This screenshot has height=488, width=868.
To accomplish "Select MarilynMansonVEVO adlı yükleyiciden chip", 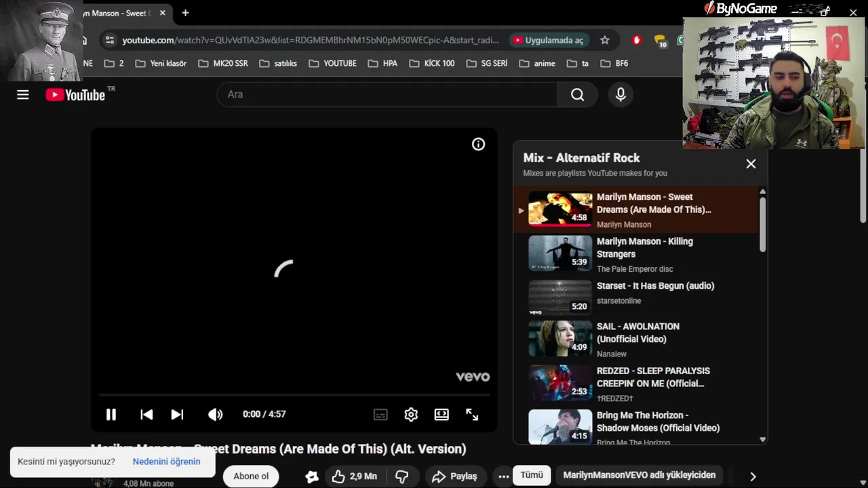I will pos(639,475).
